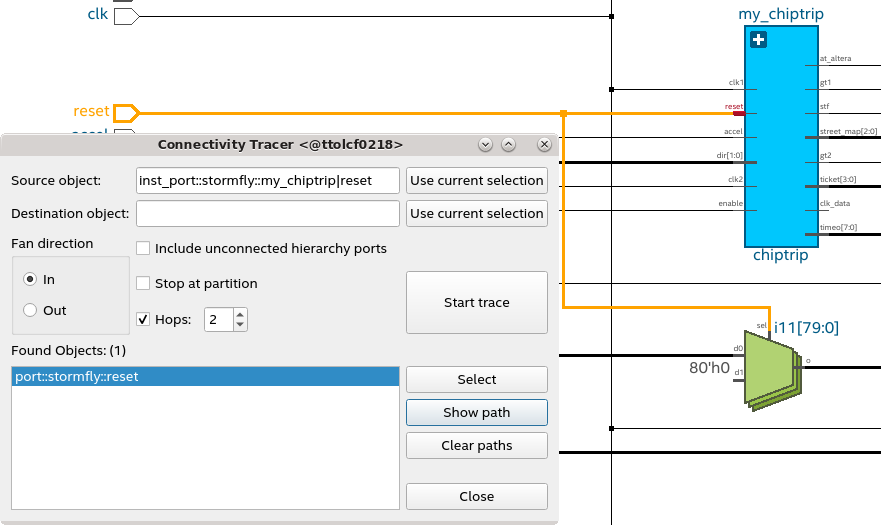Check the Stop at partition option
The height and width of the screenshot is (525, 883).
[143, 283]
